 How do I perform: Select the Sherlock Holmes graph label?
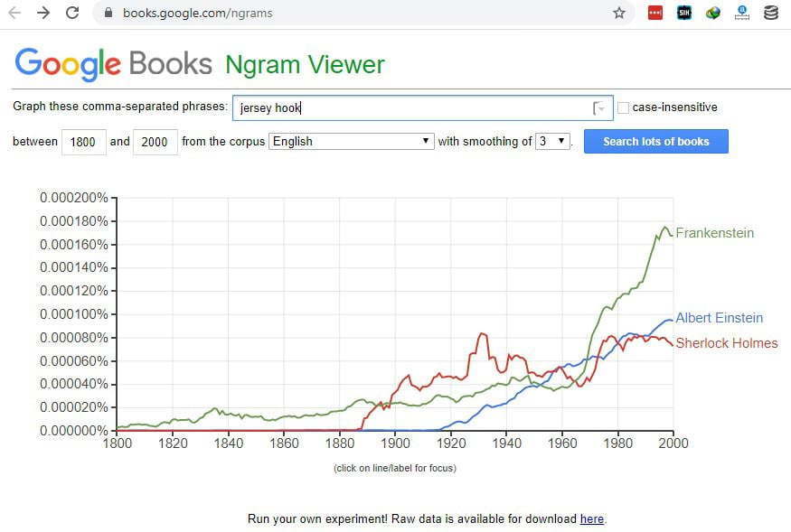727,343
